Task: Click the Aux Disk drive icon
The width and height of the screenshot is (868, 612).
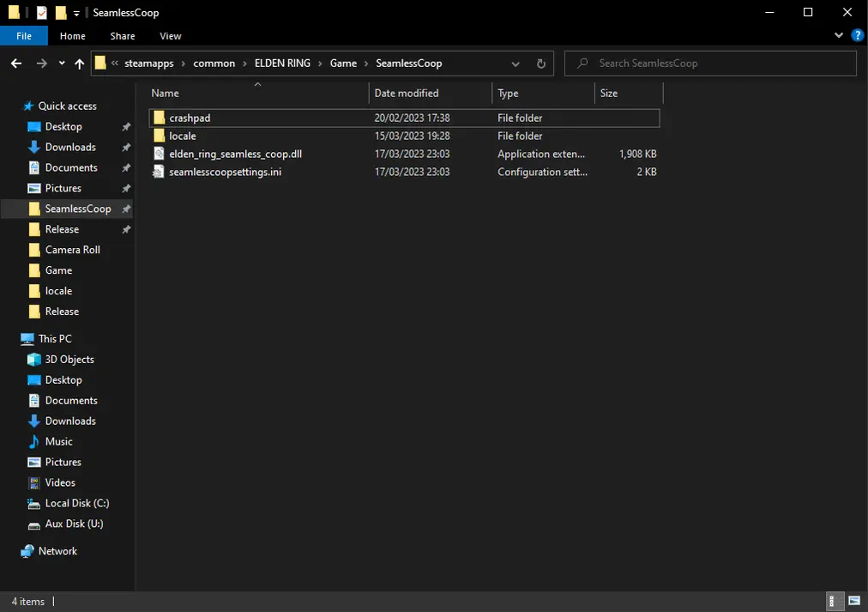Action: pyautogui.click(x=33, y=524)
